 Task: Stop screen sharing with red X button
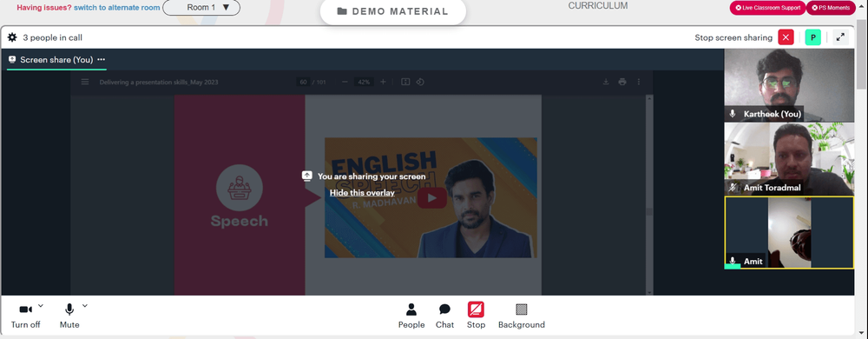point(786,37)
